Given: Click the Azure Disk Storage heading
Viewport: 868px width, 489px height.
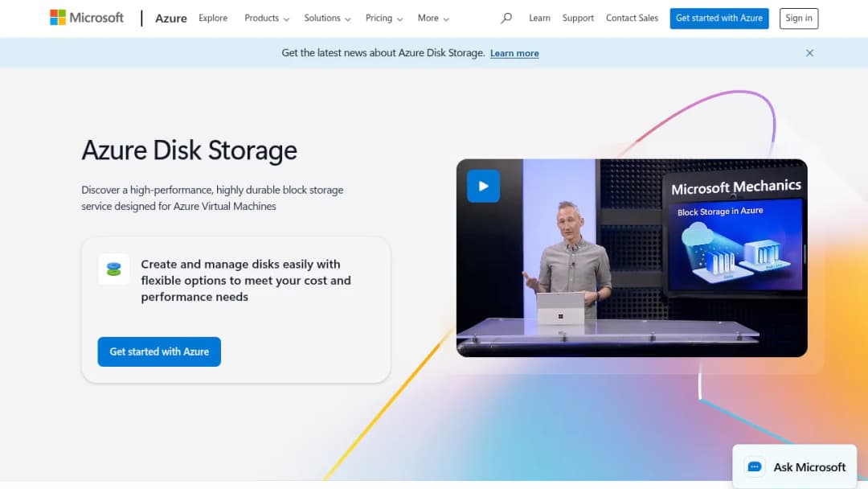Looking at the screenshot, I should (190, 150).
